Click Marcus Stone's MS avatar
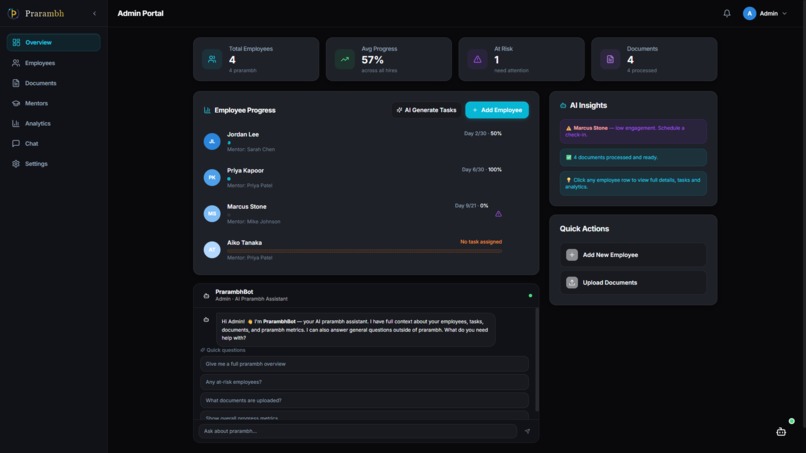The height and width of the screenshot is (453, 806). [212, 213]
